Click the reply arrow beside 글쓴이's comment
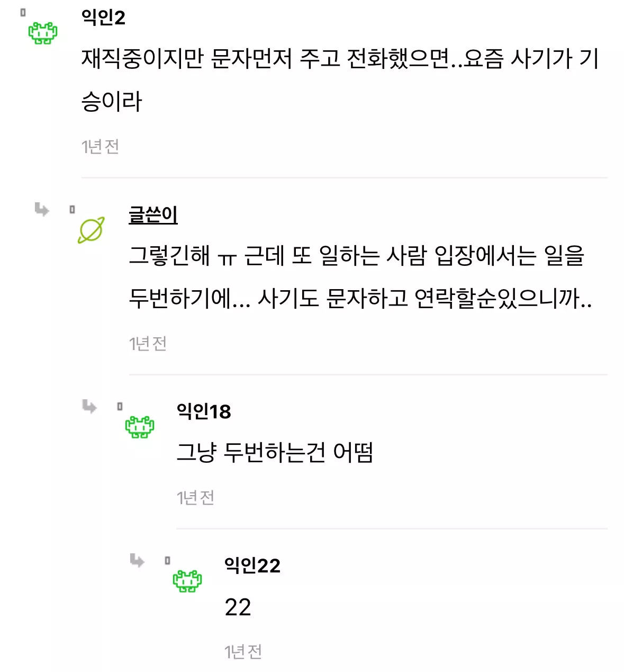The width and height of the screenshot is (624, 672). [x=42, y=210]
